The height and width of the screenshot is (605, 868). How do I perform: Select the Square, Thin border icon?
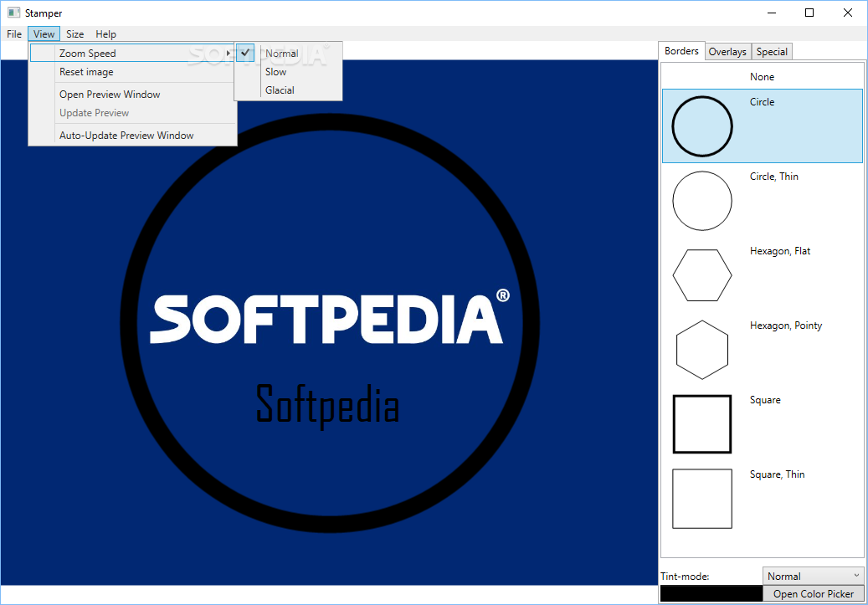point(702,499)
